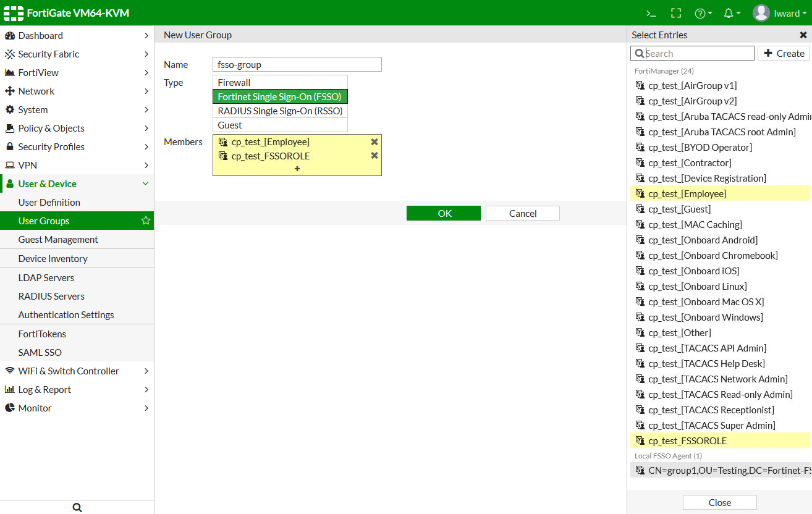Screen dimensions: 812x514
Task: Search entries in the Search field
Action: (693, 53)
